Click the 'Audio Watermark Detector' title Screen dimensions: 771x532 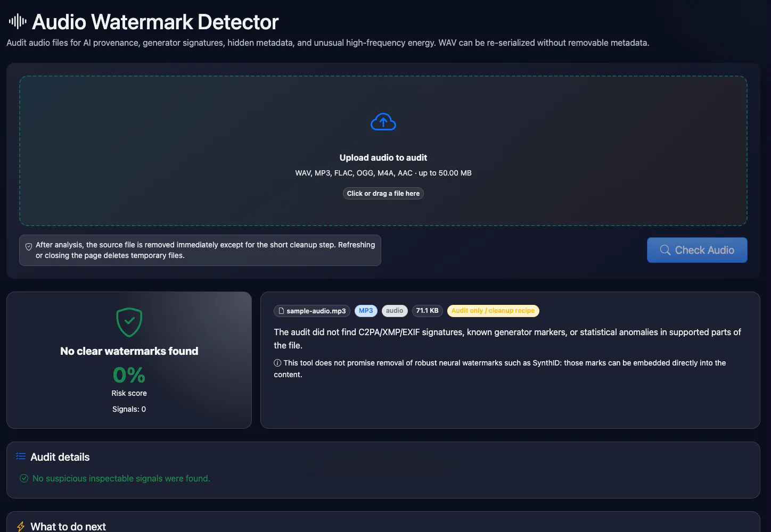coord(155,22)
